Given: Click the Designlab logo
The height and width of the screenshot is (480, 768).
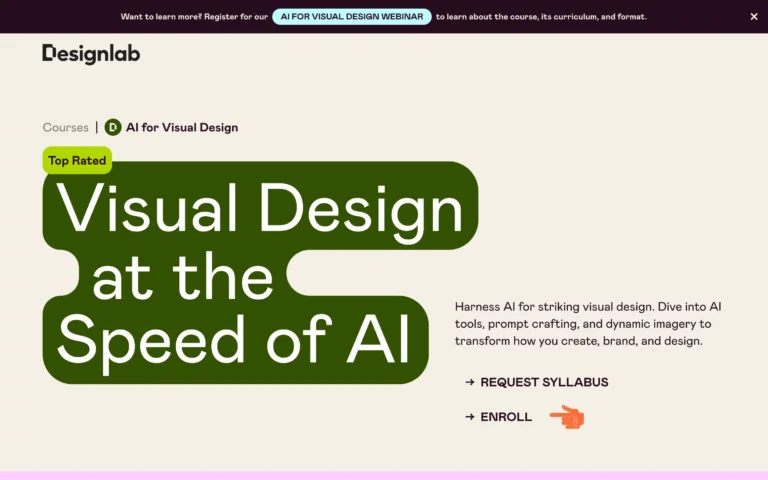Looking at the screenshot, I should [91, 54].
